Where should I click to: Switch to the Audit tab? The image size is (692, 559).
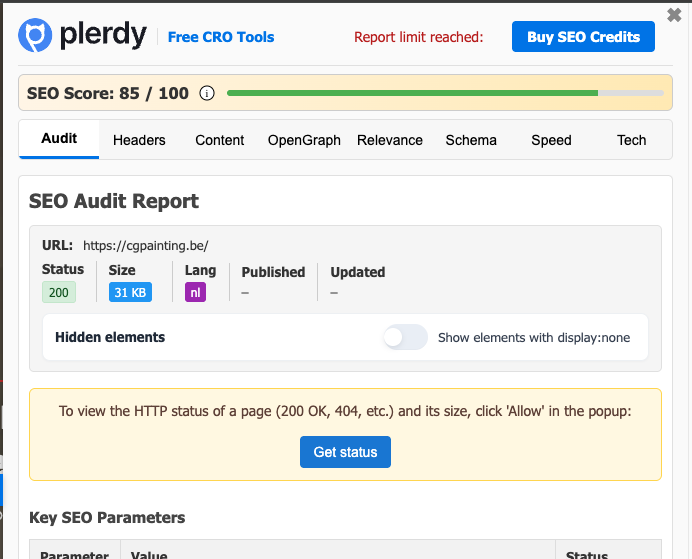(x=59, y=139)
